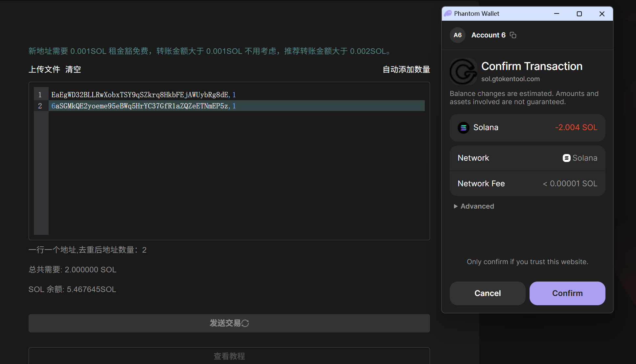Image resolution: width=636 pixels, height=364 pixels.
Task: Click line number 2 in gutter
Action: pyautogui.click(x=40, y=106)
